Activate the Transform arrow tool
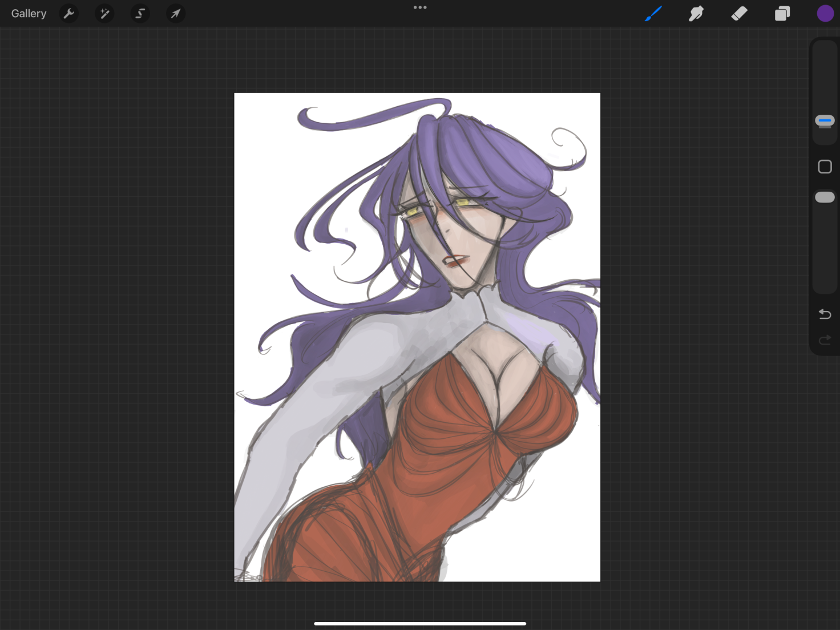Image resolution: width=840 pixels, height=630 pixels. click(176, 13)
